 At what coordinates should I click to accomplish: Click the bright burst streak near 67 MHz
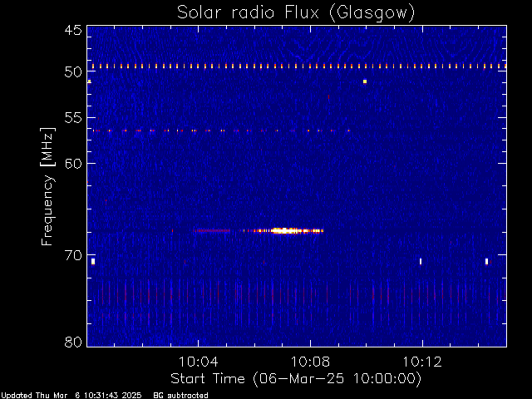[x=288, y=231]
